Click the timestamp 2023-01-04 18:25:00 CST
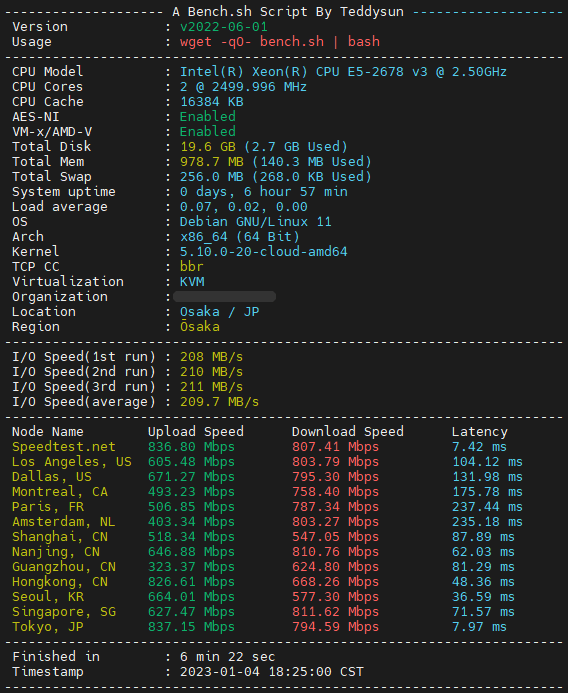This screenshot has height=693, width=568. [271, 672]
